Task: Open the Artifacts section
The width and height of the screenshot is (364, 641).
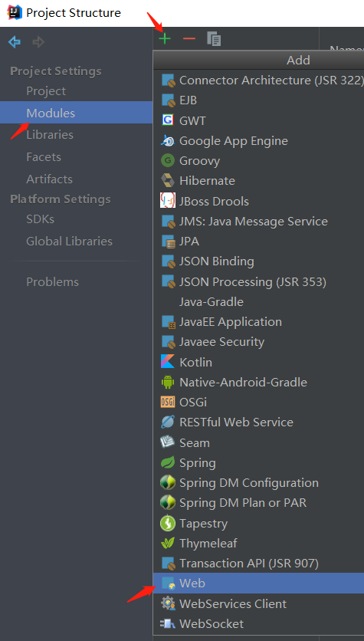Action: tap(50, 179)
